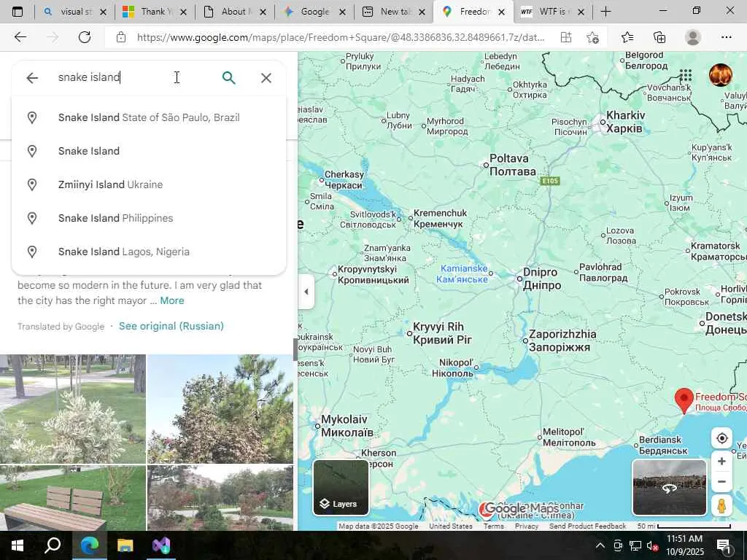Switch to the New tab tab
Screen dimensions: 747x560
pyautogui.click(x=394, y=12)
